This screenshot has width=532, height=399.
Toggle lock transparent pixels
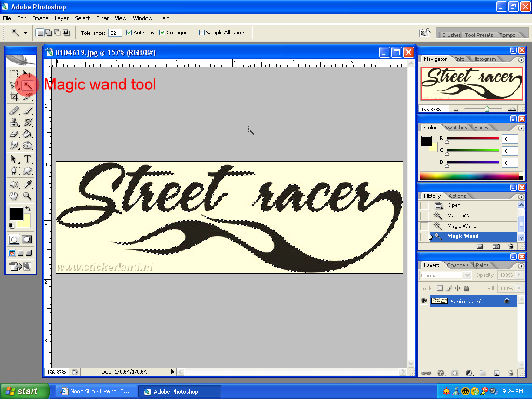coord(440,288)
